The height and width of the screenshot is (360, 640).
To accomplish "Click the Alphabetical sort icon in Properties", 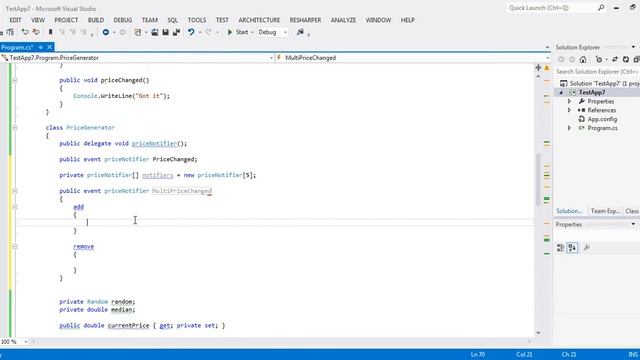I will [572, 248].
